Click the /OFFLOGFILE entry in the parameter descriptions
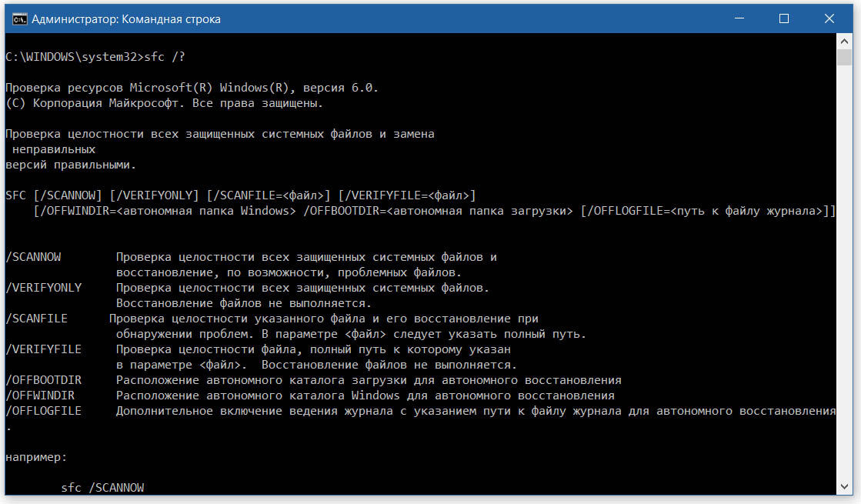The height and width of the screenshot is (504, 861). (x=43, y=411)
